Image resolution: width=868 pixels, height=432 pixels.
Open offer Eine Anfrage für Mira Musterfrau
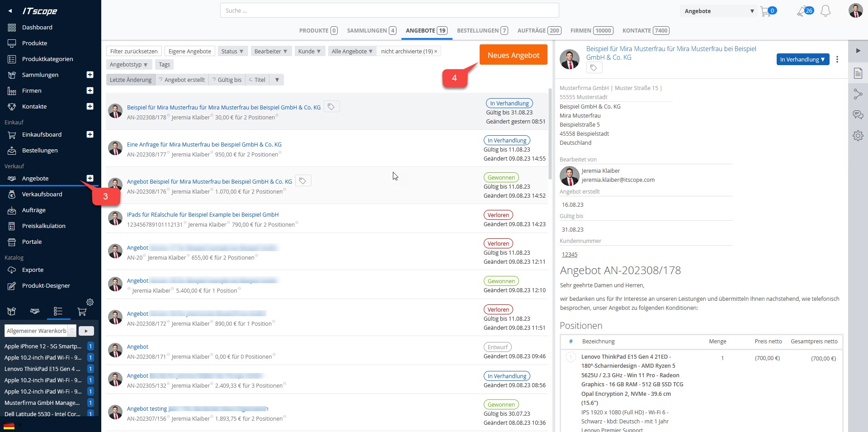point(204,145)
